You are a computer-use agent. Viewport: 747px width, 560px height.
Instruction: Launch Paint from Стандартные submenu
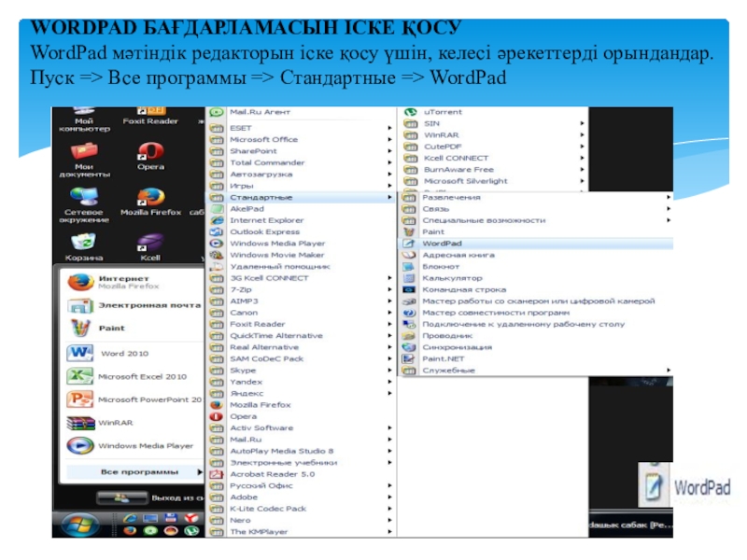[x=536, y=231]
